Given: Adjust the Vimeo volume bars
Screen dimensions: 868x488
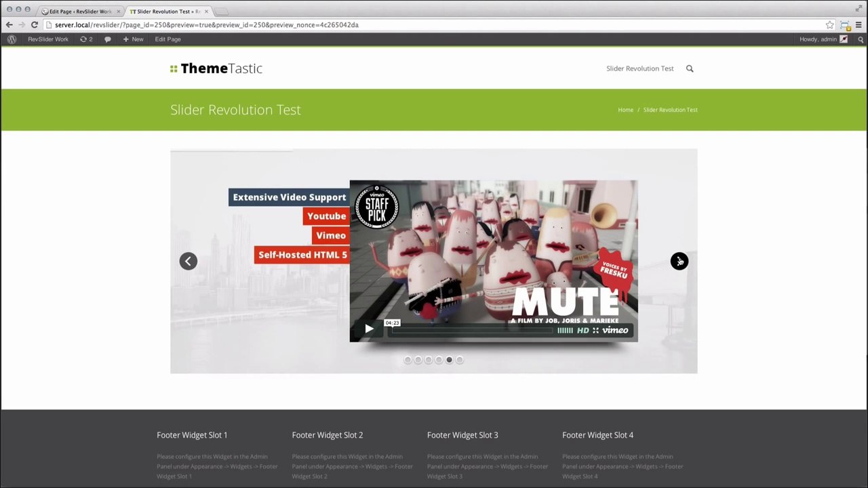Looking at the screenshot, I should [x=565, y=330].
